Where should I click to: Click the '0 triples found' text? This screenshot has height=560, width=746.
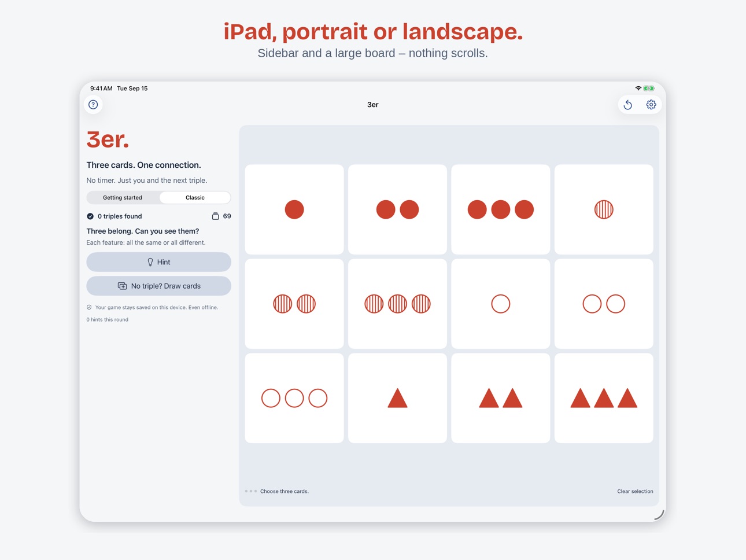(120, 216)
